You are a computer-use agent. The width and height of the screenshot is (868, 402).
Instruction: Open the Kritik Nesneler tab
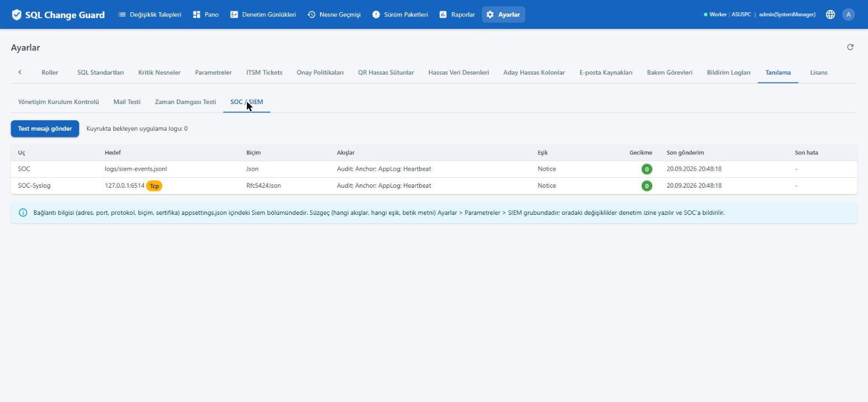159,73
